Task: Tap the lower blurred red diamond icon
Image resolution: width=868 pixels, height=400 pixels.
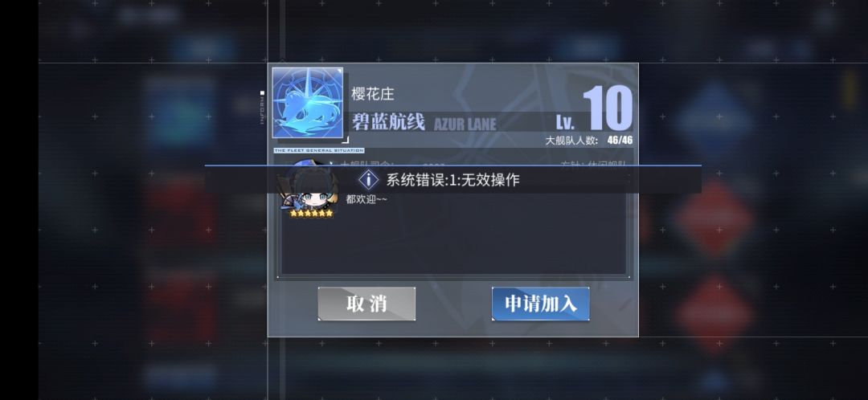Action: (x=714, y=314)
